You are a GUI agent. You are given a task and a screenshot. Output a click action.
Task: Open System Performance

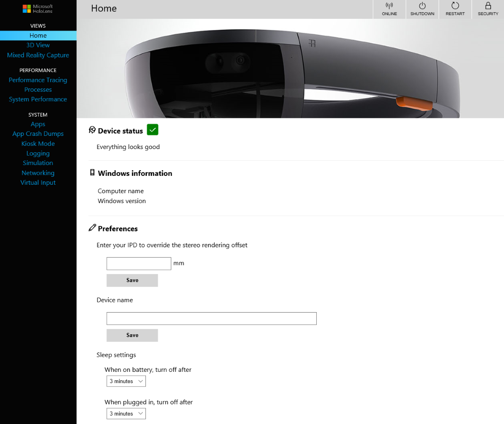tap(38, 100)
